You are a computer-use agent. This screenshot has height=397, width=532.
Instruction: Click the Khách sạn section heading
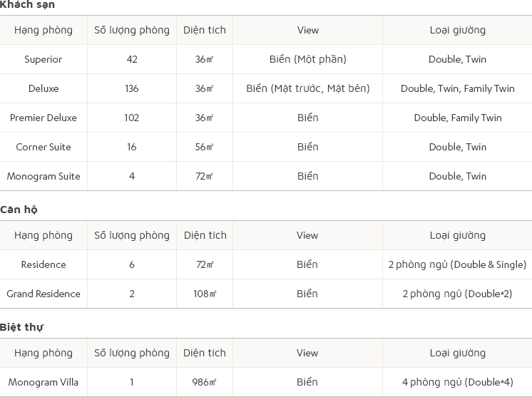27,4
